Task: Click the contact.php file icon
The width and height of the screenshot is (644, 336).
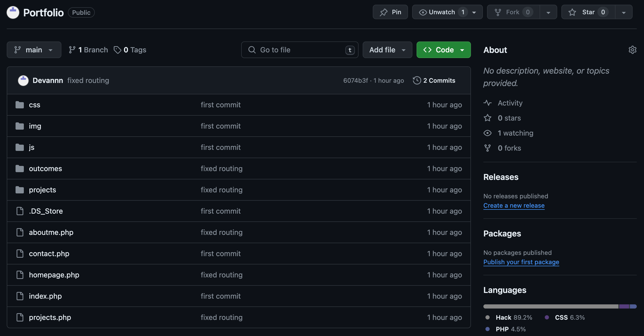Action: coord(20,254)
